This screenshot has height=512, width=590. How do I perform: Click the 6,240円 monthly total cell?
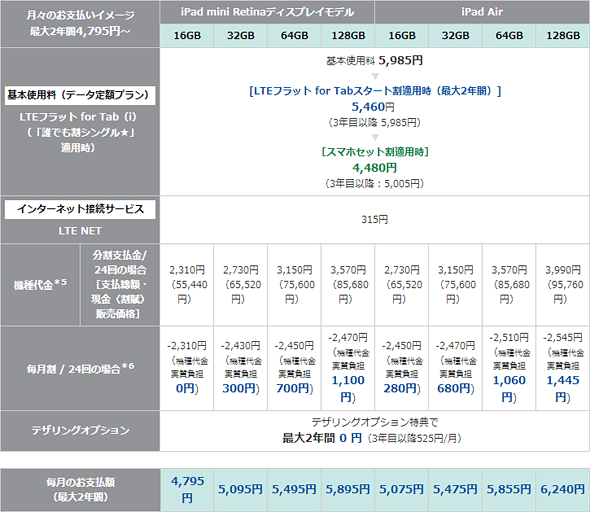coord(563,489)
